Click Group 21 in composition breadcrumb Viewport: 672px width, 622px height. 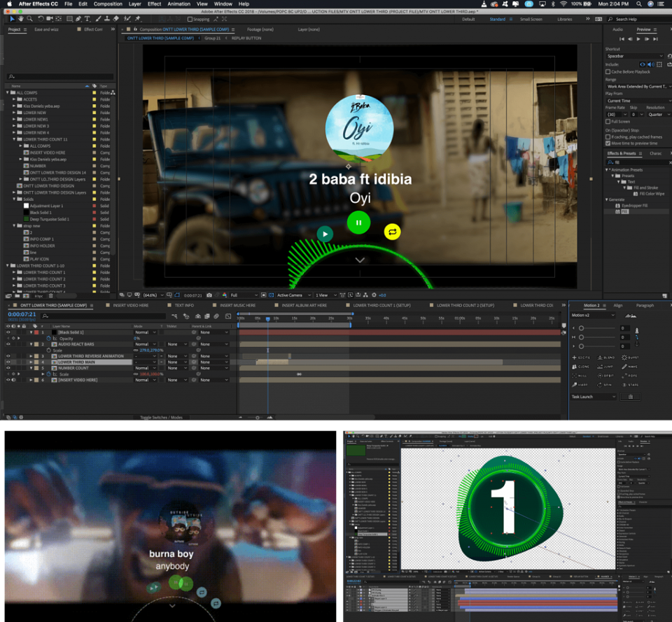212,38
